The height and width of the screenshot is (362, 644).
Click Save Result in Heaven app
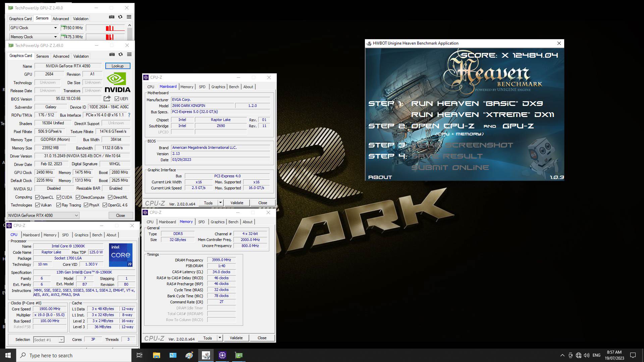pyautogui.click(x=447, y=156)
